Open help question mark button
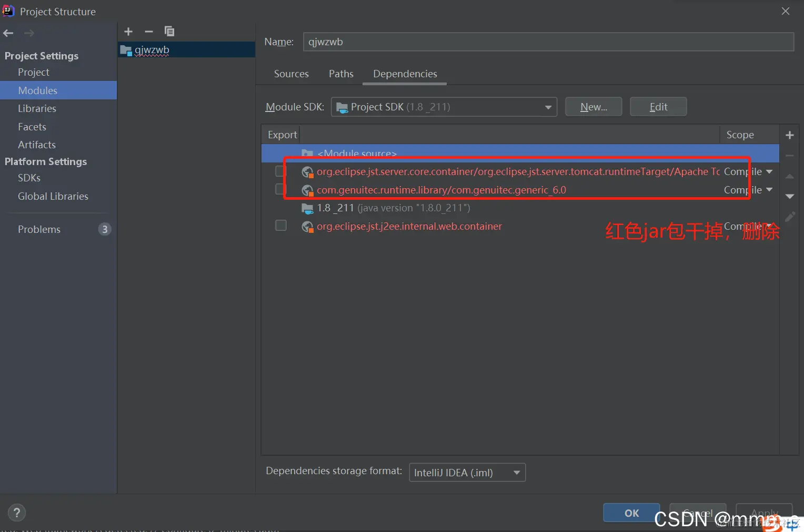Viewport: 804px width, 532px height. pos(17,513)
